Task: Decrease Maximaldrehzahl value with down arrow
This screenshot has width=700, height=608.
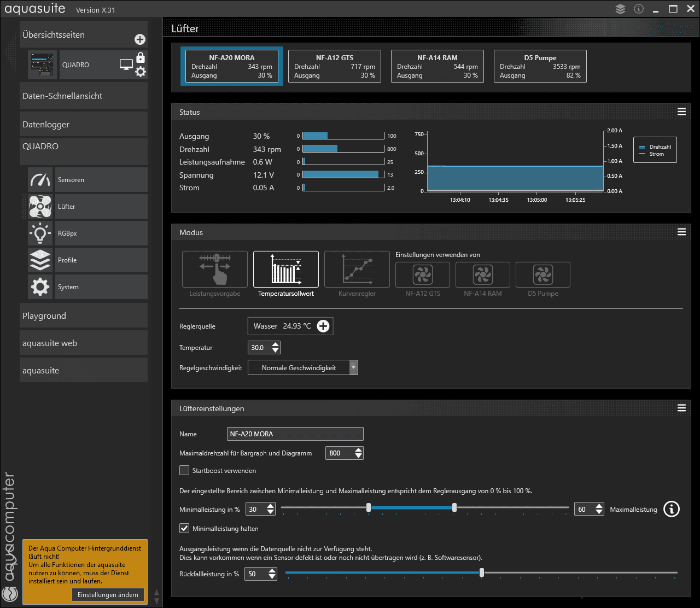Action: (358, 457)
